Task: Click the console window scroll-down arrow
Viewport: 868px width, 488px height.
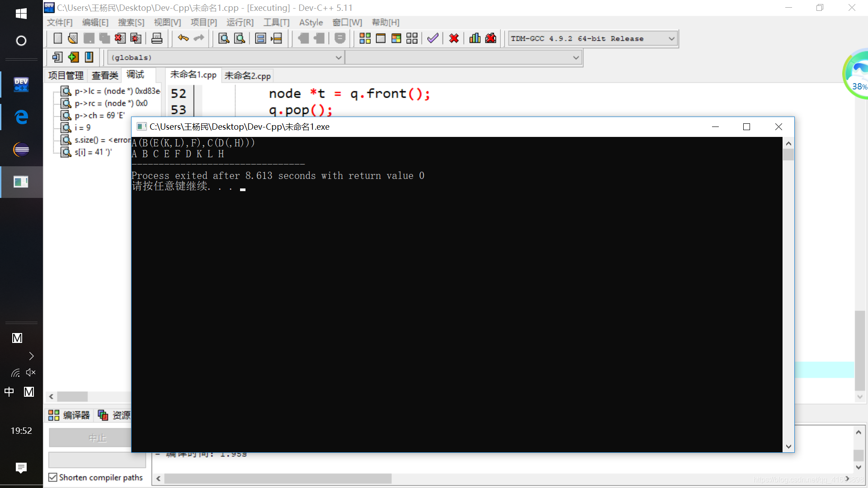Action: pos(788,446)
